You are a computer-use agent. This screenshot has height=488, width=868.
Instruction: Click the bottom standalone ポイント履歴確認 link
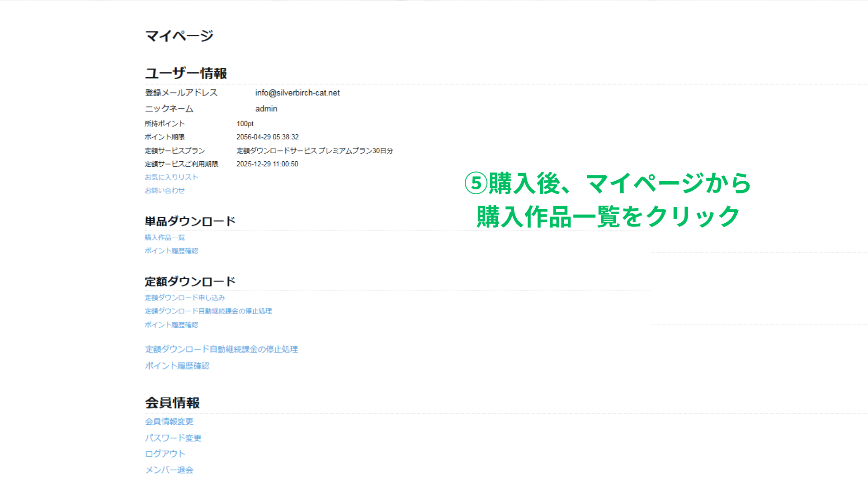pyautogui.click(x=177, y=366)
